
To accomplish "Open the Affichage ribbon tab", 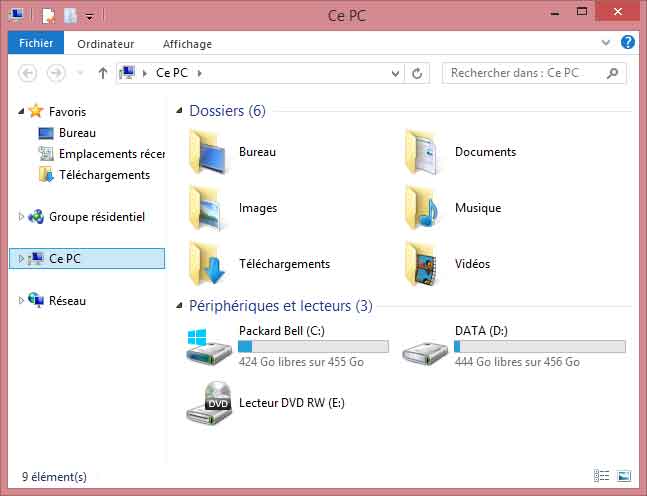I will coord(187,44).
